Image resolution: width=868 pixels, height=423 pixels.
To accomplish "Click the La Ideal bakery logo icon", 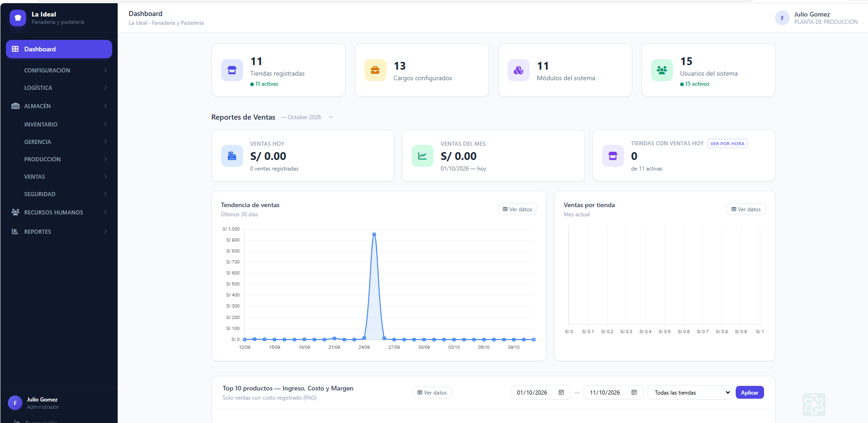I will pyautogui.click(x=18, y=18).
